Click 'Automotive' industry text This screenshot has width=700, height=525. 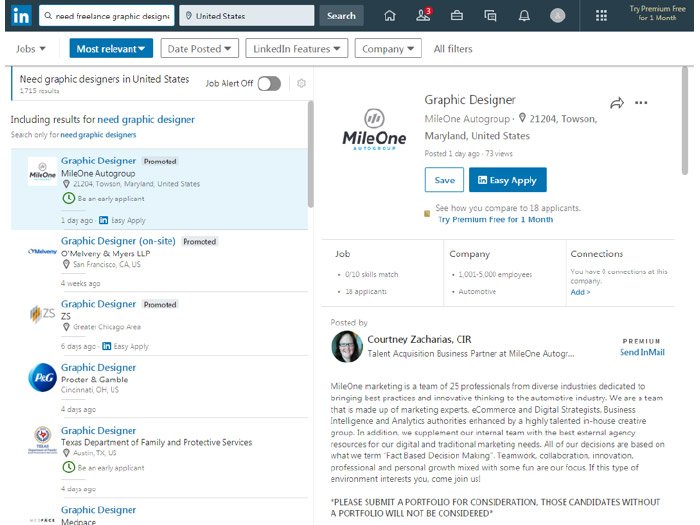(477, 292)
